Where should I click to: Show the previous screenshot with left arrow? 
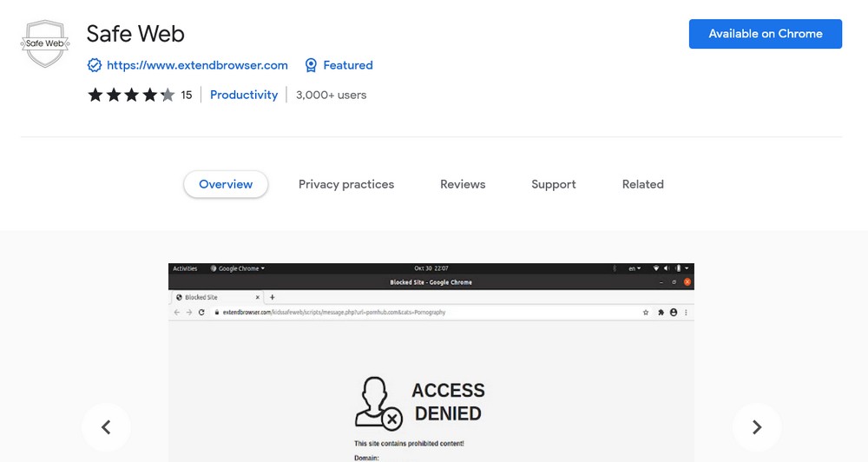click(106, 427)
